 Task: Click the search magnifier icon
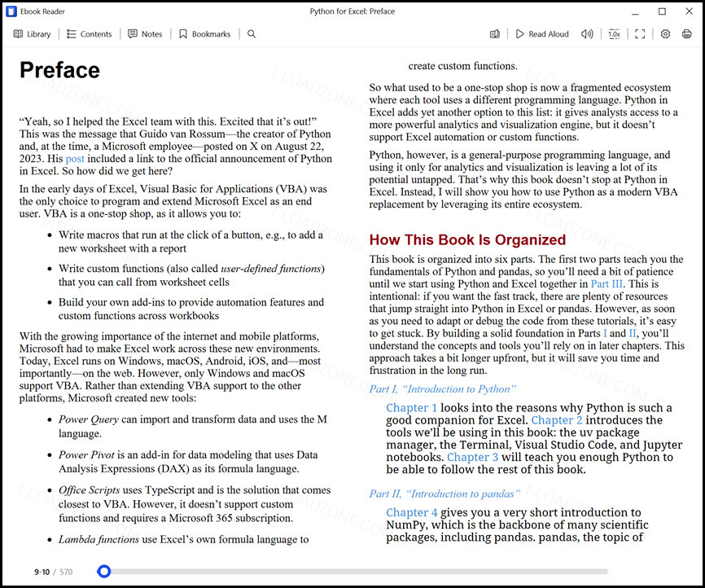252,33
